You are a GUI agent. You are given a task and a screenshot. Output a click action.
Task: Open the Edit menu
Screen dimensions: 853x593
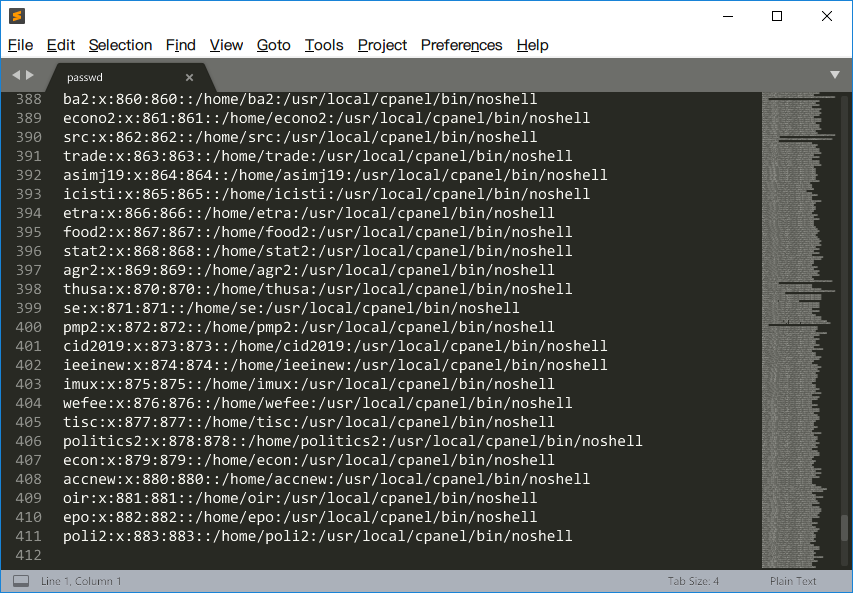click(x=60, y=45)
